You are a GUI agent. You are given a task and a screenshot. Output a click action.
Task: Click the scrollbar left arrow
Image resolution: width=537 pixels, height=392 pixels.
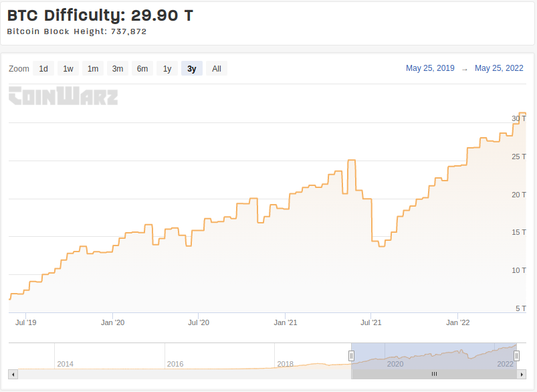13,374
